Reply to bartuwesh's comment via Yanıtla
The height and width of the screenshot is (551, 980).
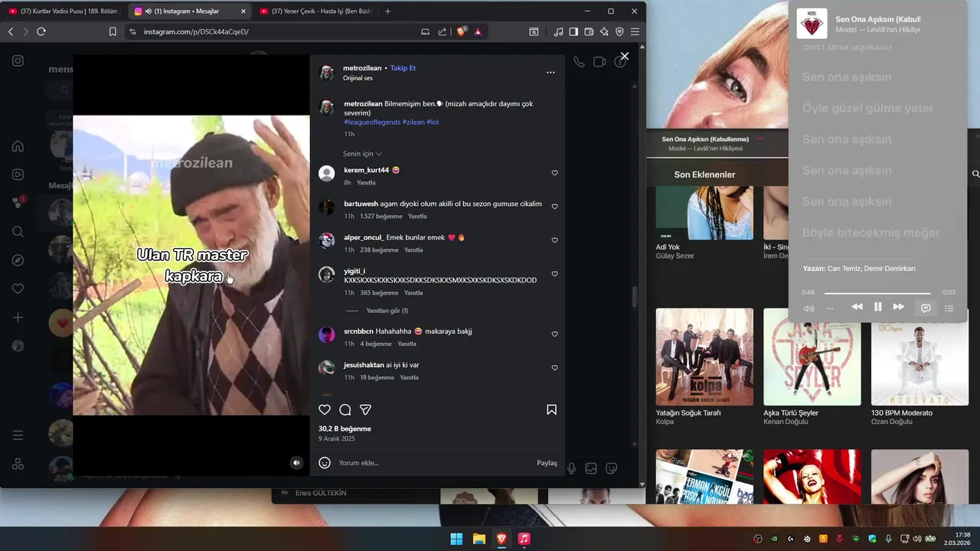pyautogui.click(x=417, y=217)
